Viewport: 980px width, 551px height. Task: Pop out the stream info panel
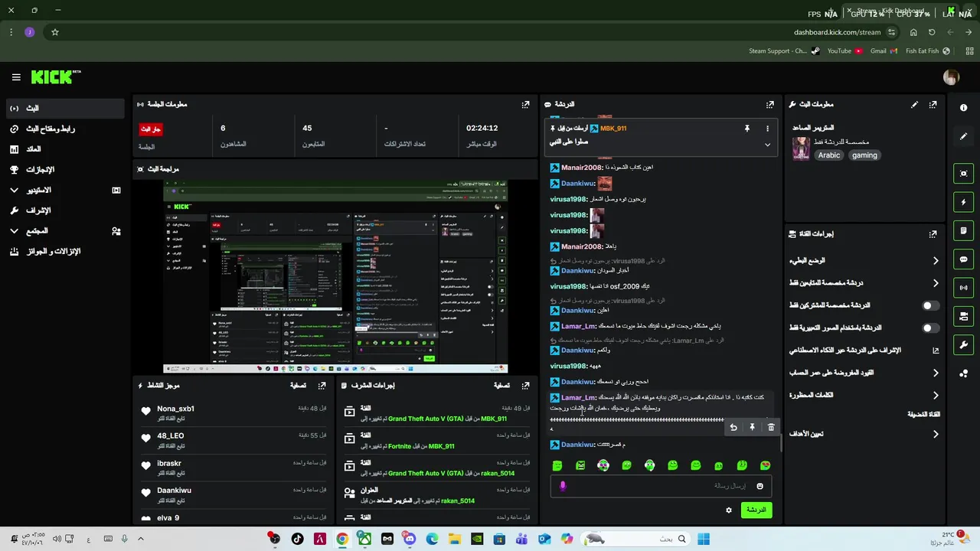click(x=933, y=104)
